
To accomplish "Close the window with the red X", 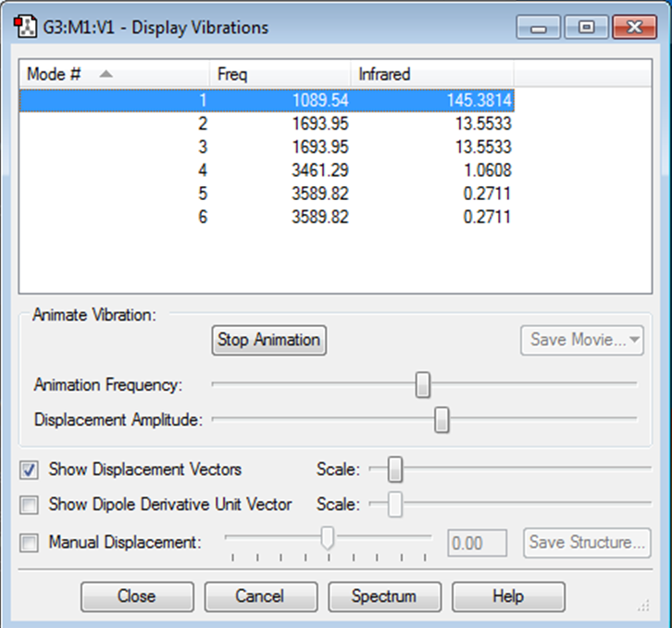I will [x=635, y=28].
